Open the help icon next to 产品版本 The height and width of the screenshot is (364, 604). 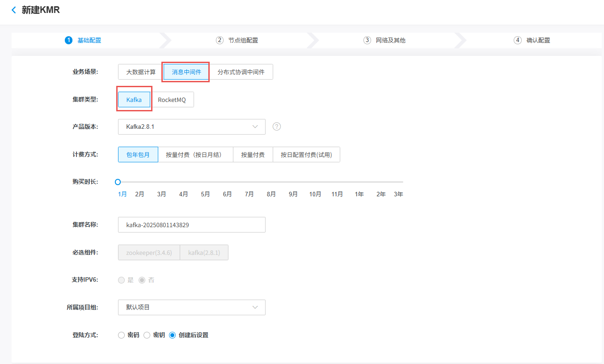[x=277, y=127]
